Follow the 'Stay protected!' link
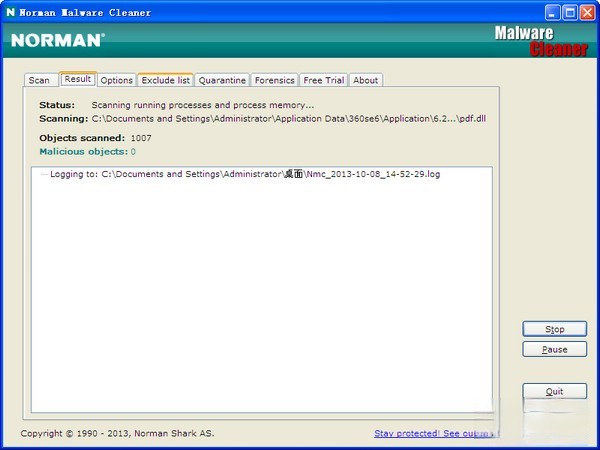 tap(436, 434)
